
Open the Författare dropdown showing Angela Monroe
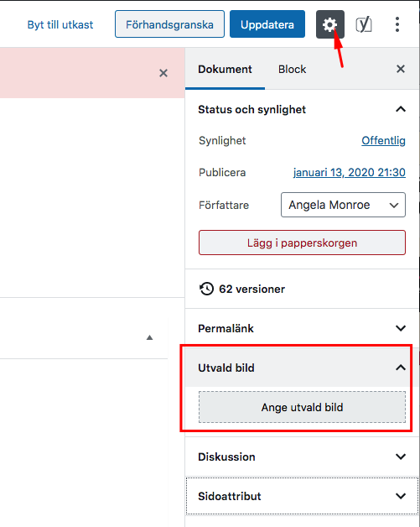coord(343,205)
